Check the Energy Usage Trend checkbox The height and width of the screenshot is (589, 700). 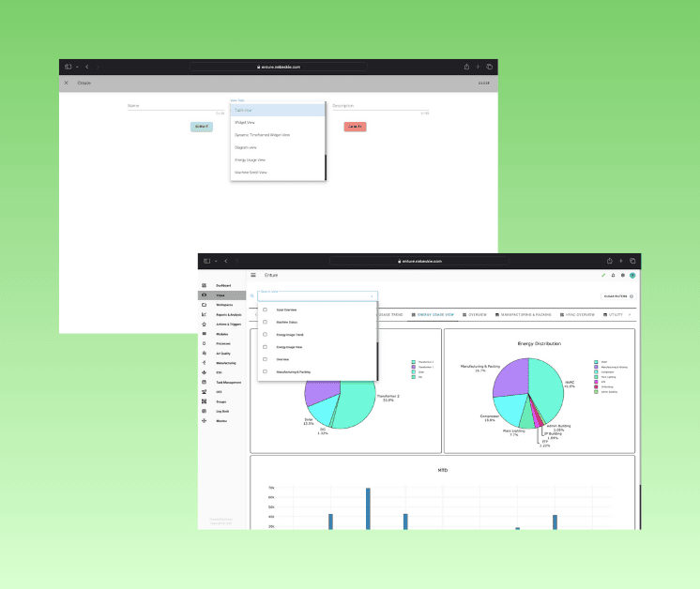(266, 335)
